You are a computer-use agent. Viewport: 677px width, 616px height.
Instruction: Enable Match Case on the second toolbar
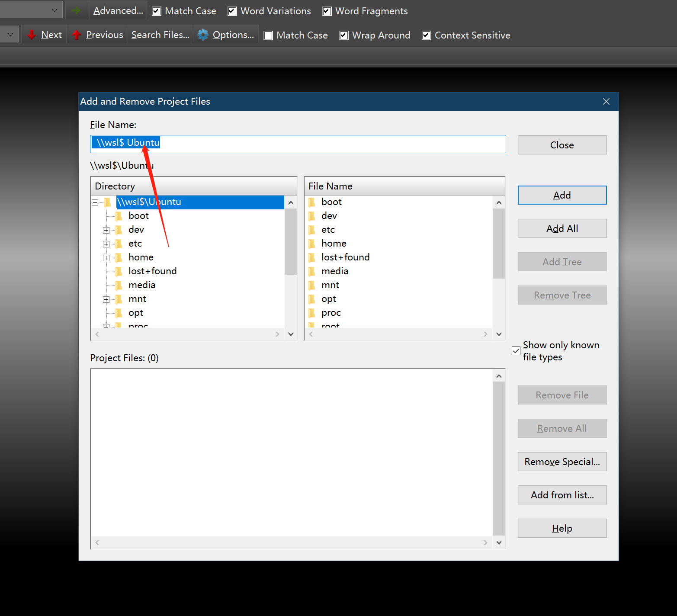click(268, 35)
